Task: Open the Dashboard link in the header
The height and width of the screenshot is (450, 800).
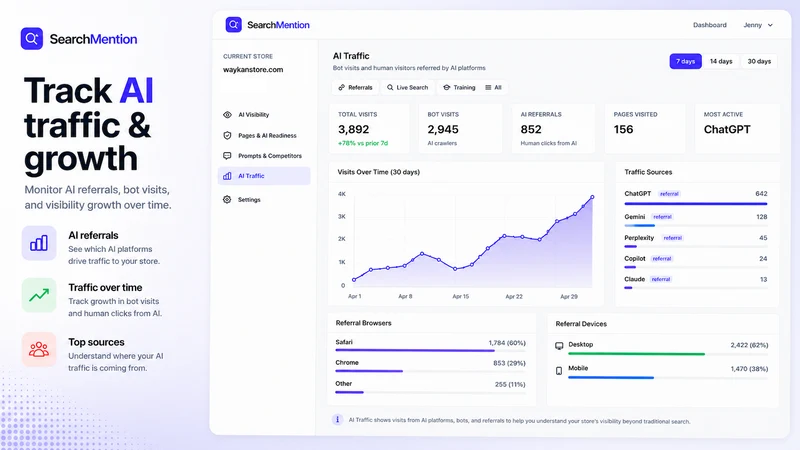Action: [710, 25]
